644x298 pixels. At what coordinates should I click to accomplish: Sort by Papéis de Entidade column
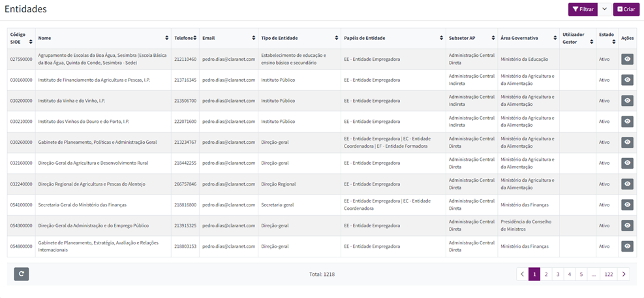[x=442, y=38]
